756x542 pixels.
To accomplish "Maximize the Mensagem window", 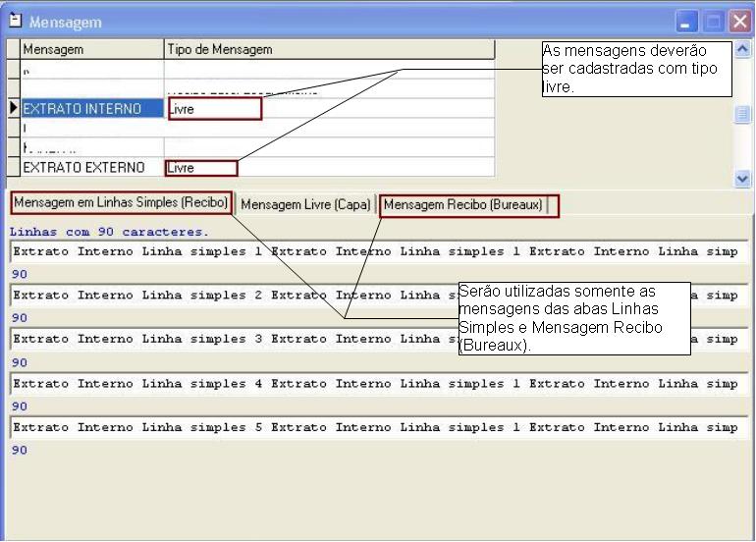I will point(713,21).
